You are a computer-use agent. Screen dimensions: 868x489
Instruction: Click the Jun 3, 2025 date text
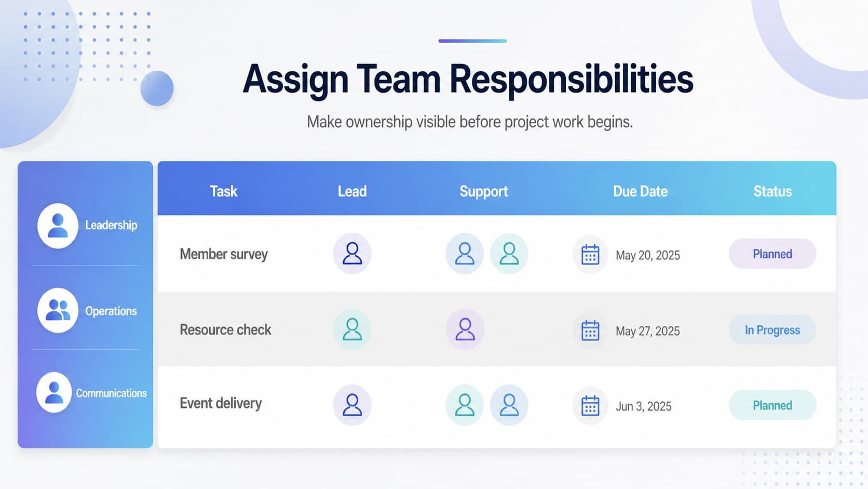point(643,406)
